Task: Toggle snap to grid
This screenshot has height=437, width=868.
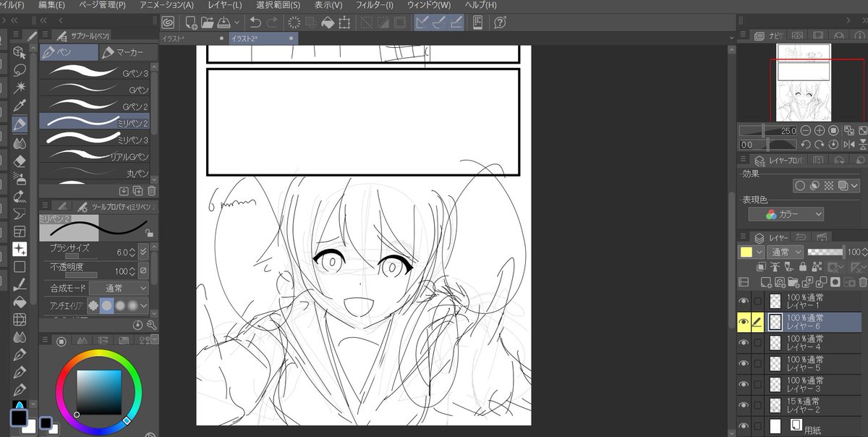Action: (x=456, y=22)
